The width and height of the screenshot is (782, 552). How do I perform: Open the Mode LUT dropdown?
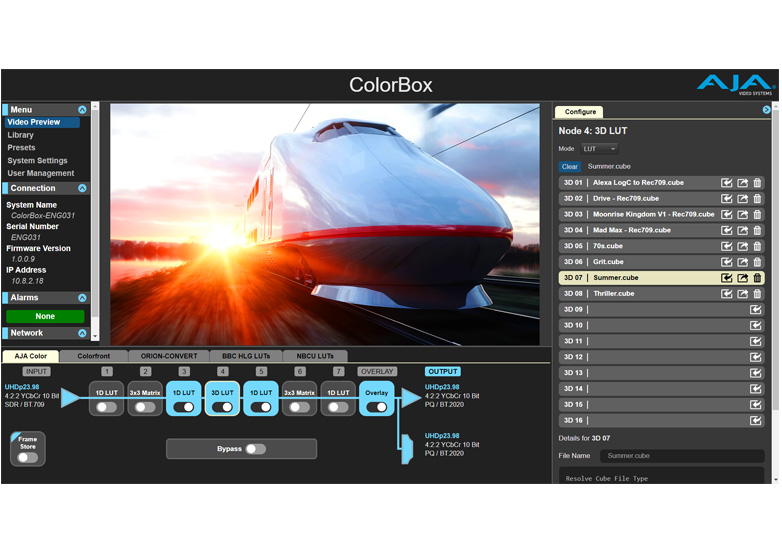[599, 149]
